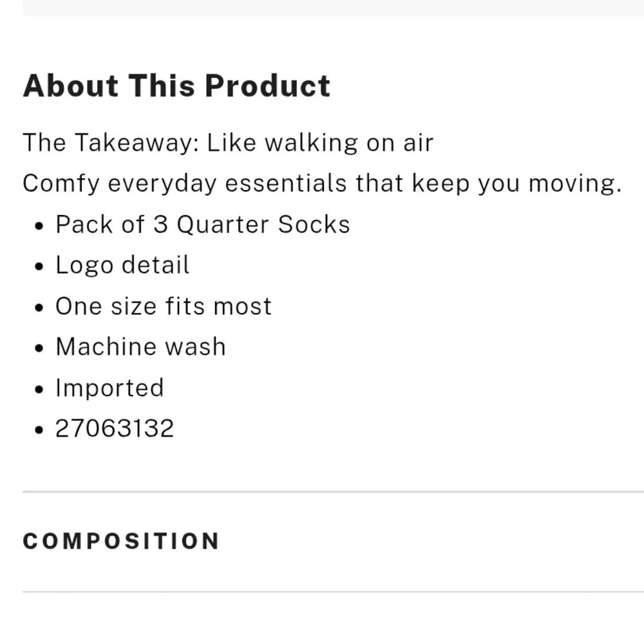Click the Machine wash list item
Screen dimensions: 644x644
coord(140,347)
